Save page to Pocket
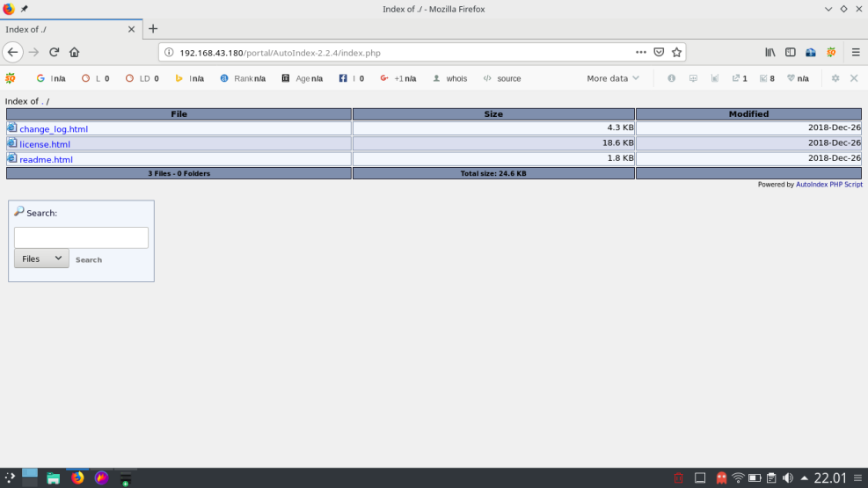Image resolution: width=868 pixels, height=488 pixels. coord(659,52)
